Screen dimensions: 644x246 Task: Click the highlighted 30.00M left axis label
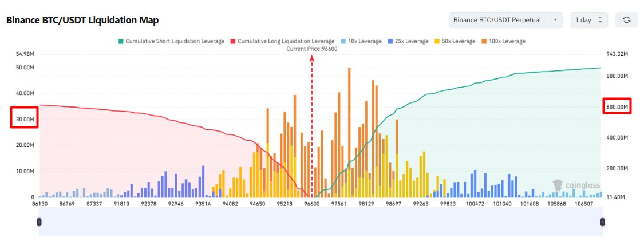(x=24, y=119)
